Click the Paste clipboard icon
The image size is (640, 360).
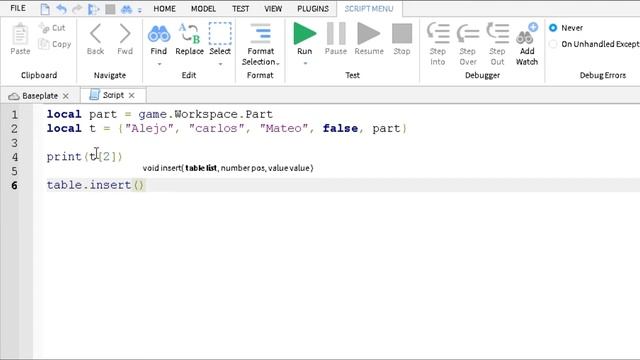[20, 34]
